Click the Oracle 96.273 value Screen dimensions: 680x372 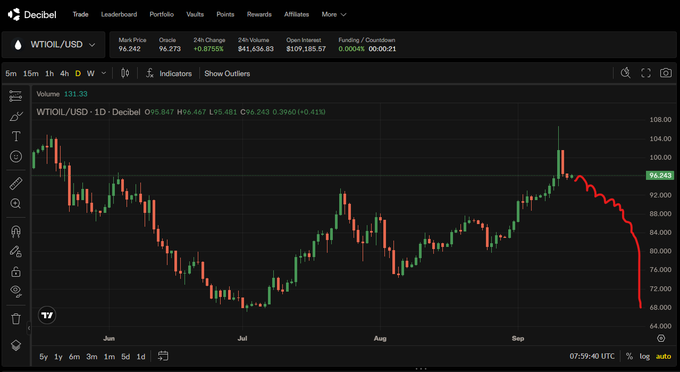(170, 49)
